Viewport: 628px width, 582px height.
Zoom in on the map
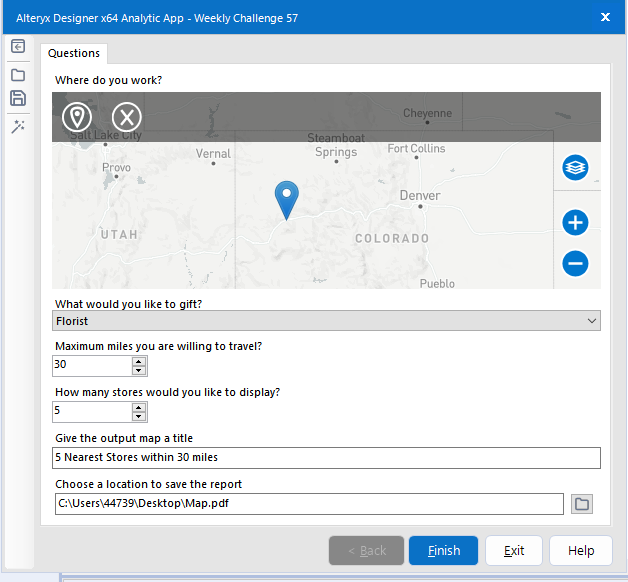575,222
